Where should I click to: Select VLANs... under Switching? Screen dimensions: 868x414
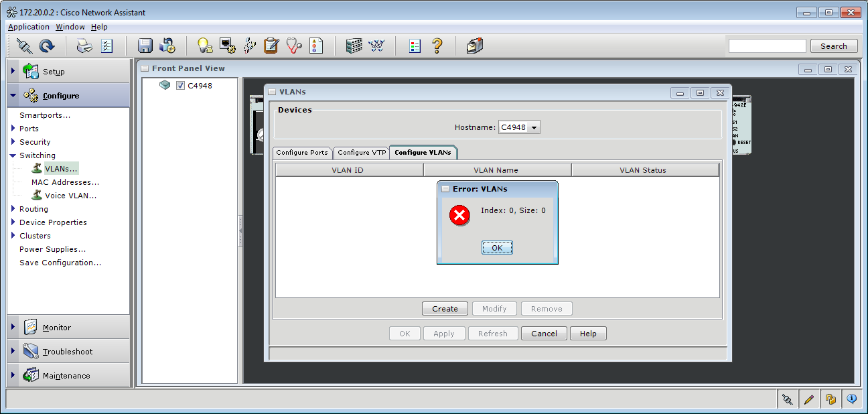(x=61, y=169)
